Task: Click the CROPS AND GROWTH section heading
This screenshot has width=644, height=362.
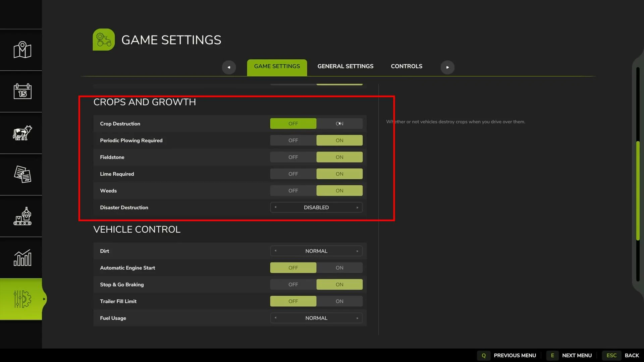Action: (145, 102)
